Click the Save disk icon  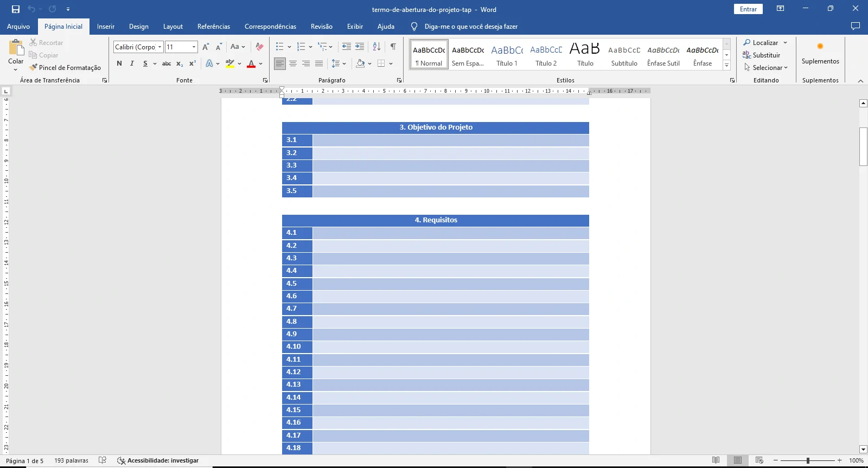click(x=16, y=9)
